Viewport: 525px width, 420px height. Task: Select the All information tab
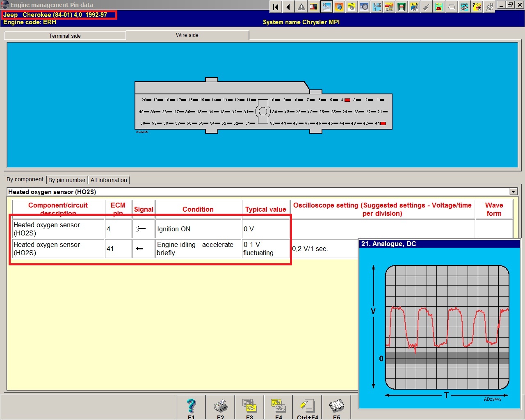click(109, 180)
